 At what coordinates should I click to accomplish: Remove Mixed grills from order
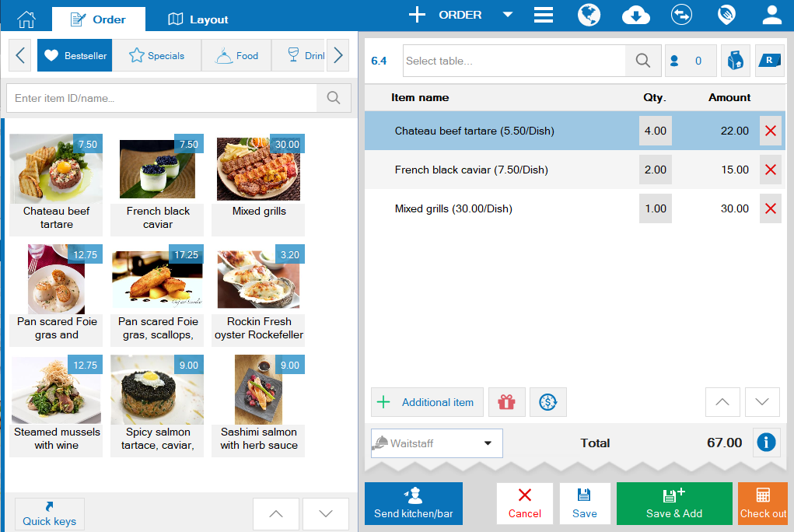[x=771, y=208]
